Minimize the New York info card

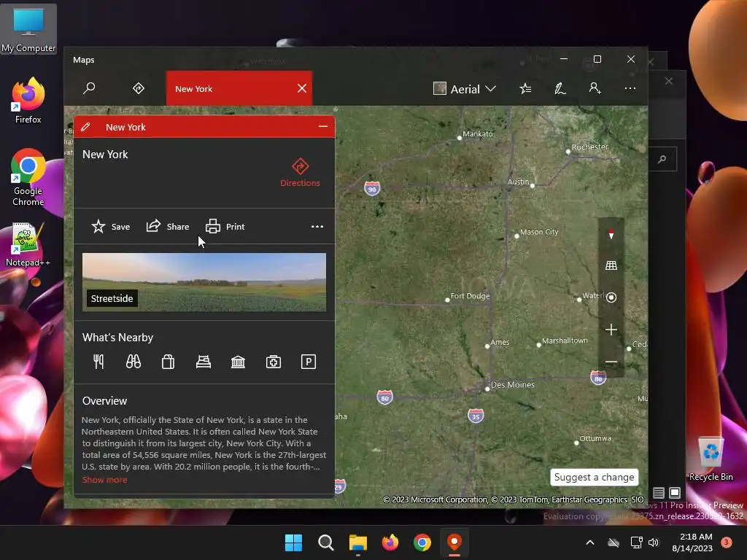(x=323, y=127)
